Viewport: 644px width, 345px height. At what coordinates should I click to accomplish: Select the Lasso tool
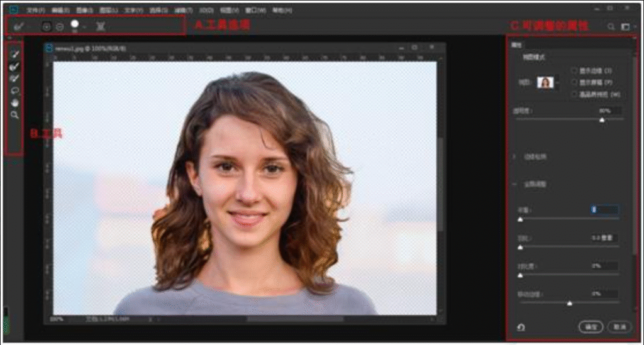pyautogui.click(x=14, y=90)
